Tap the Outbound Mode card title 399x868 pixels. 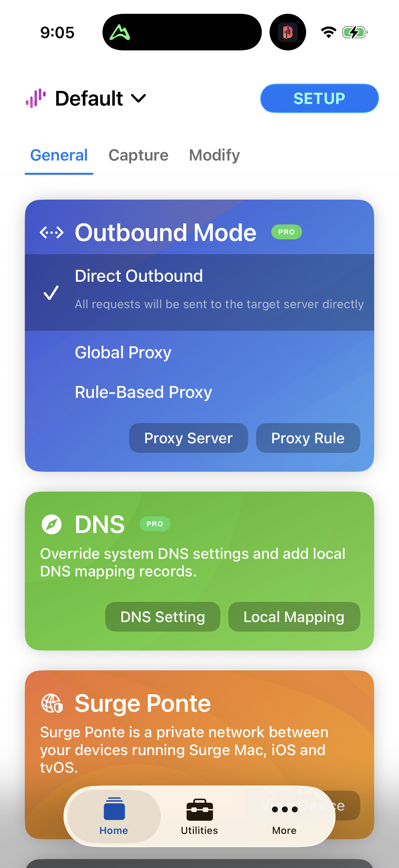(x=166, y=232)
